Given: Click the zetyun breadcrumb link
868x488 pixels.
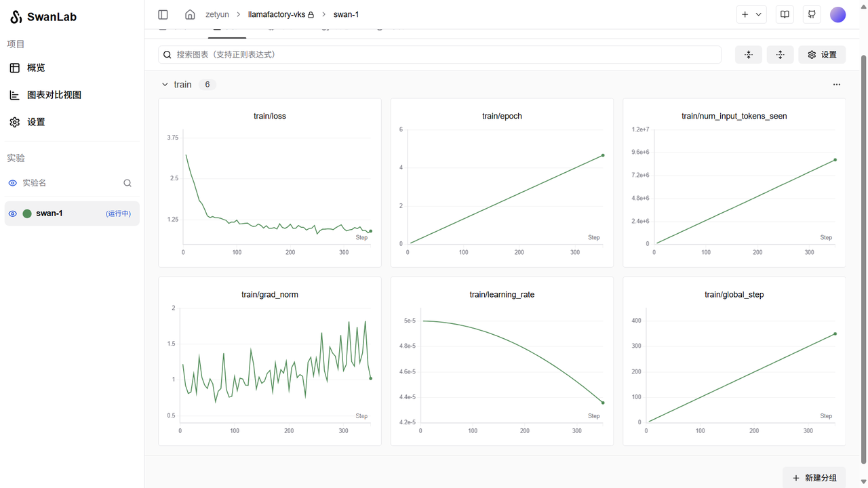Looking at the screenshot, I should 217,14.
